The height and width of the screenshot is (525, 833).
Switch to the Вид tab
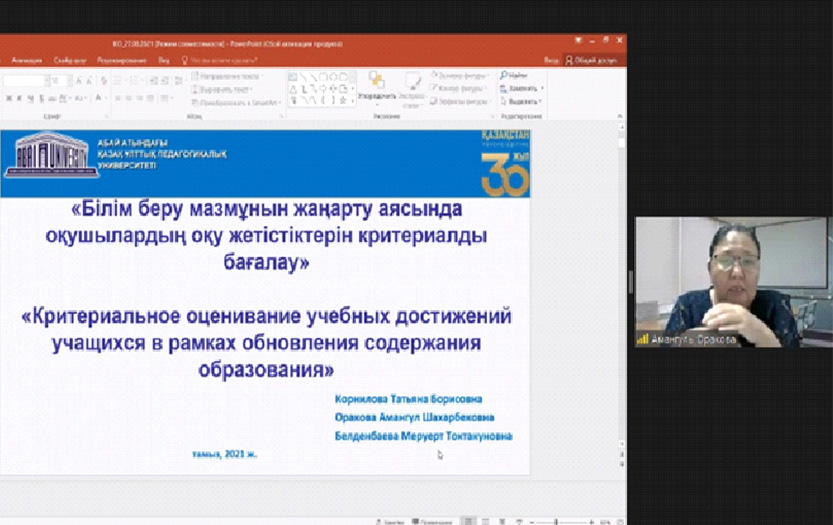[x=164, y=60]
